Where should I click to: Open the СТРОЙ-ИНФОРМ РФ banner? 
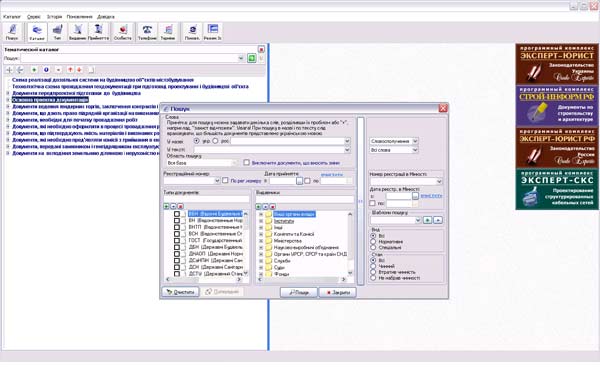pyautogui.click(x=557, y=106)
